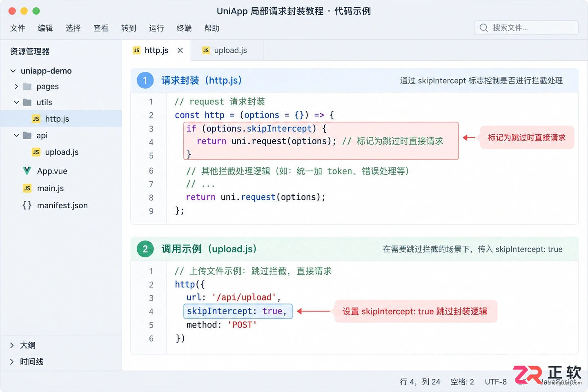This screenshot has width=588, height=392.
Task: Expand the 大纲 outline section
Action: click(12, 345)
